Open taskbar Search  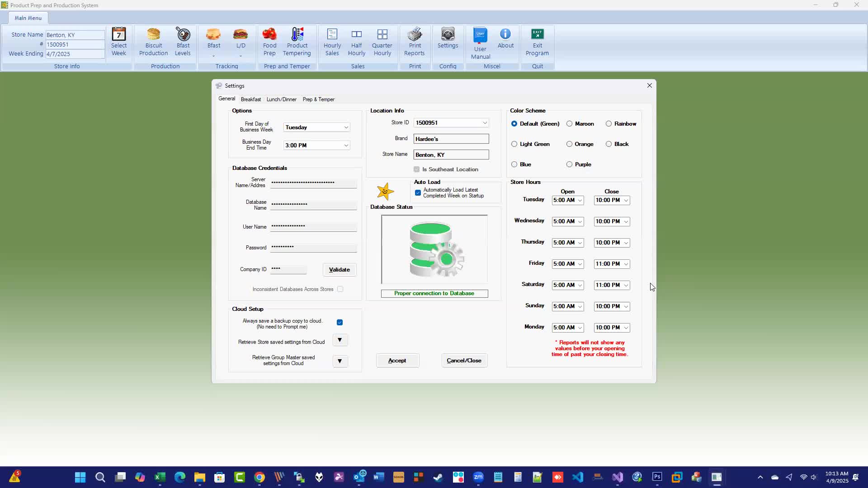pos(100,477)
